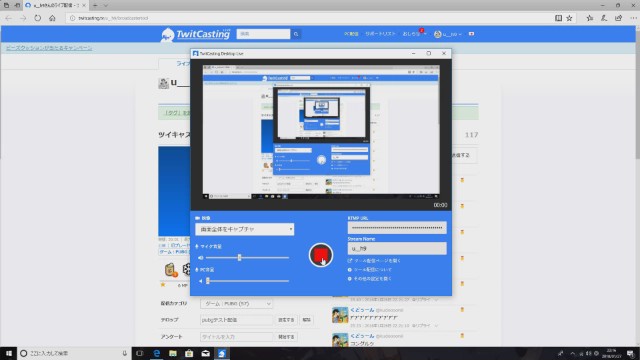Click the microphone volume slider handle

[240, 258]
